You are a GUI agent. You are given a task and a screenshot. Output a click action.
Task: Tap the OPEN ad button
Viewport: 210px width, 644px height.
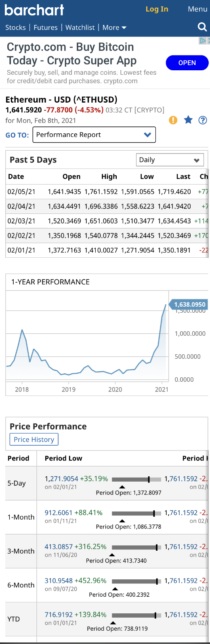click(187, 63)
